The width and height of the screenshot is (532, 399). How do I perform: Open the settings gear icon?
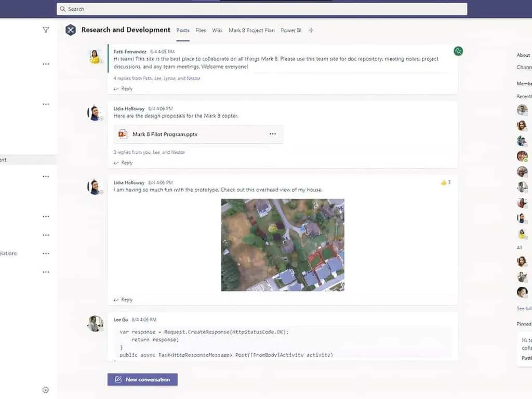click(45, 390)
